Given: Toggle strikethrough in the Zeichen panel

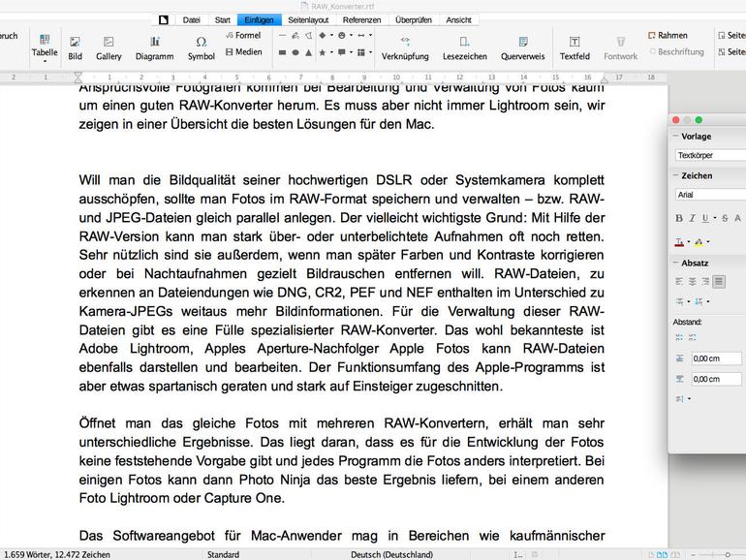Looking at the screenshot, I should [725, 218].
